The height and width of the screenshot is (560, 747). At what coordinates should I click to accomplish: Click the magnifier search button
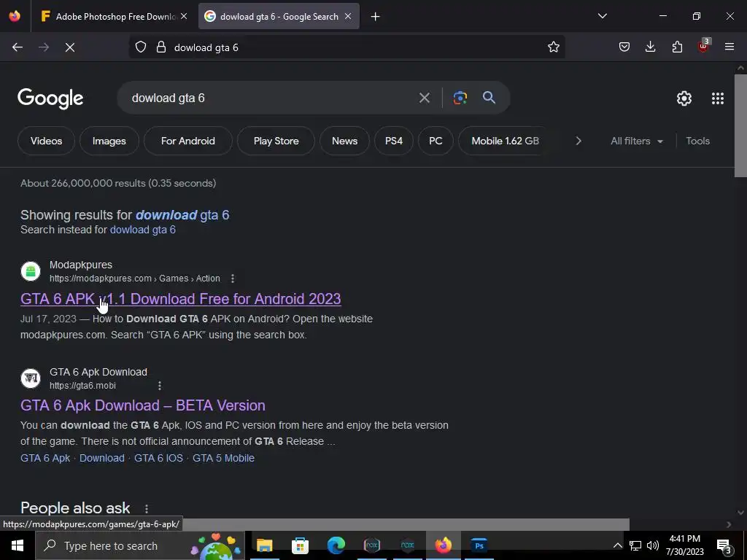(x=489, y=98)
